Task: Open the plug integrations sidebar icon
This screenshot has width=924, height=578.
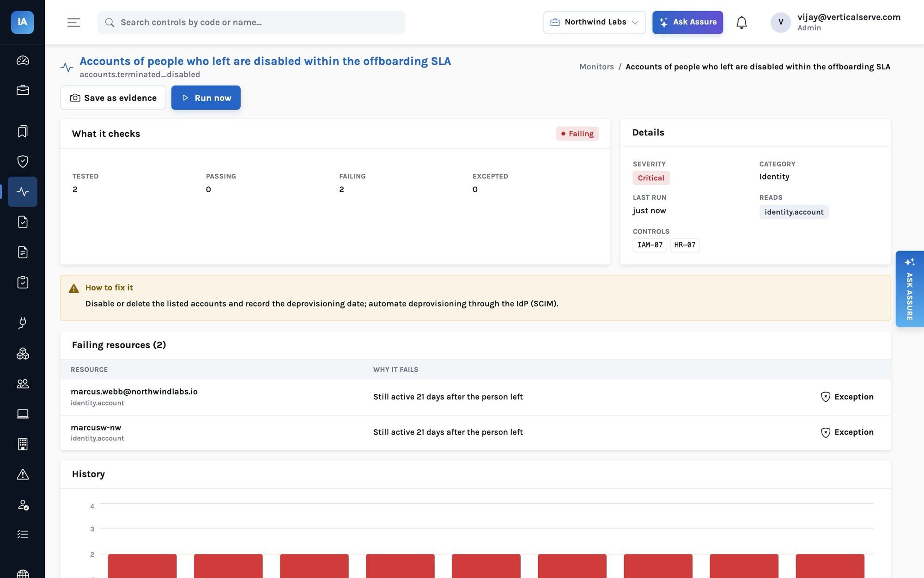Action: (23, 323)
